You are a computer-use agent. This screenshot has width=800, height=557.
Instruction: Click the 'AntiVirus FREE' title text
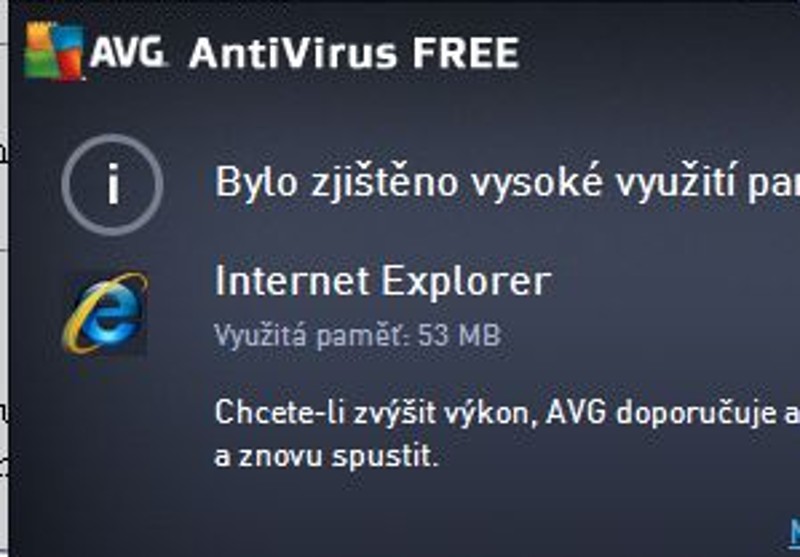point(354,53)
